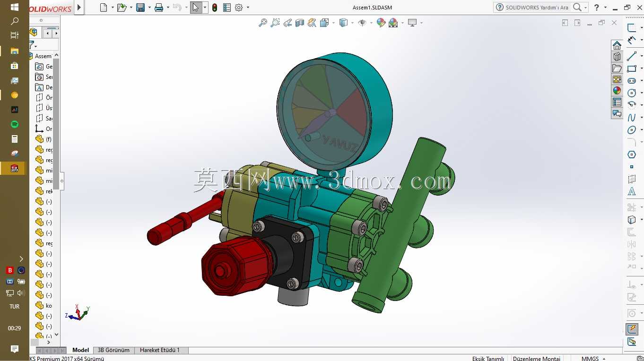Image resolution: width=644 pixels, height=361 pixels.
Task: Click the Apply Scene icon
Action: (x=393, y=23)
